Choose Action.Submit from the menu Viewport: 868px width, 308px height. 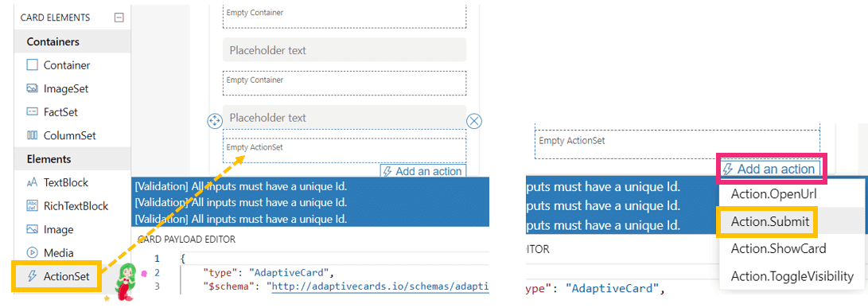770,221
